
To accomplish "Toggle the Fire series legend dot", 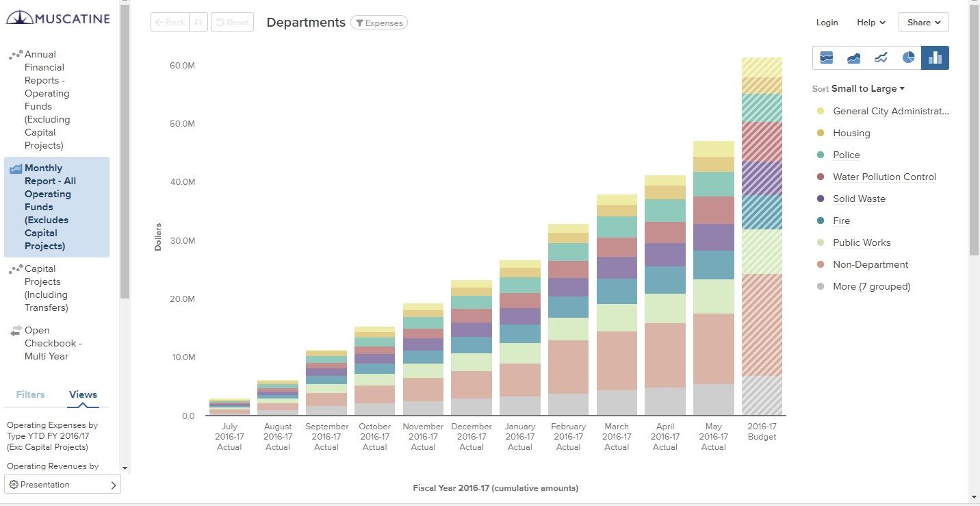I will point(821,221).
